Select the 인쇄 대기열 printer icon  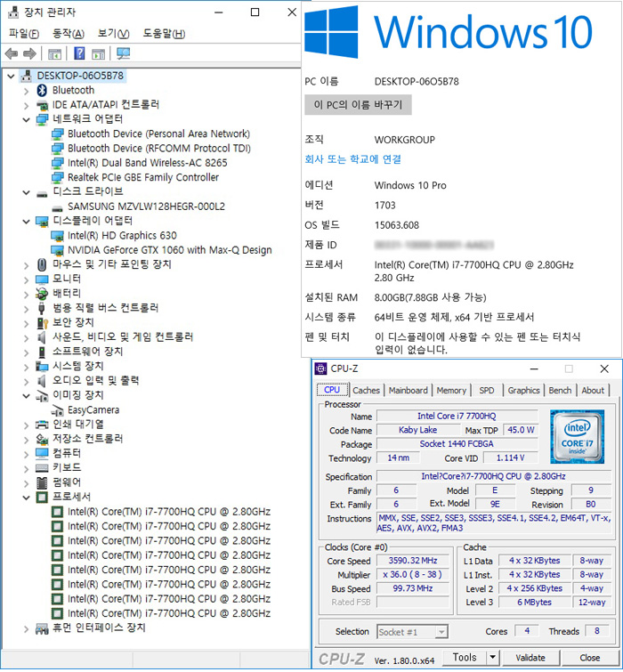click(x=42, y=425)
